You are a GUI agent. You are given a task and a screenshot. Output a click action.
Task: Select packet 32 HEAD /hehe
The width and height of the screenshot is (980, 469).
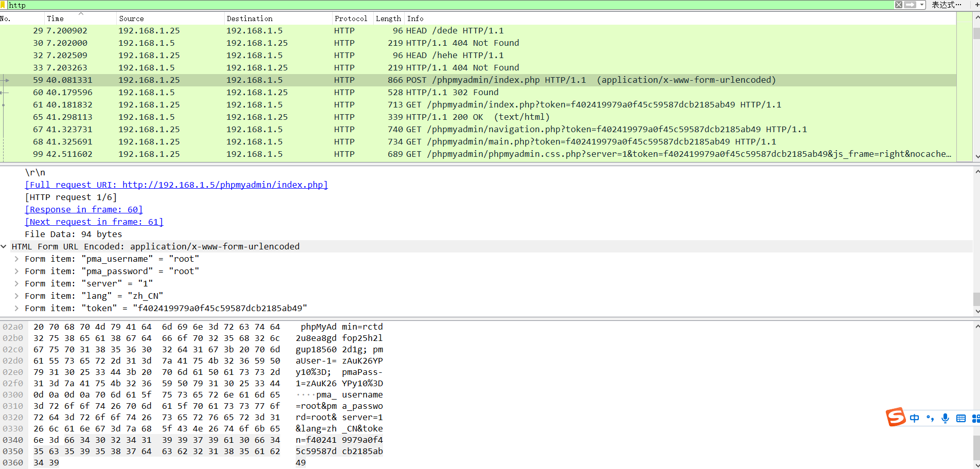point(478,56)
